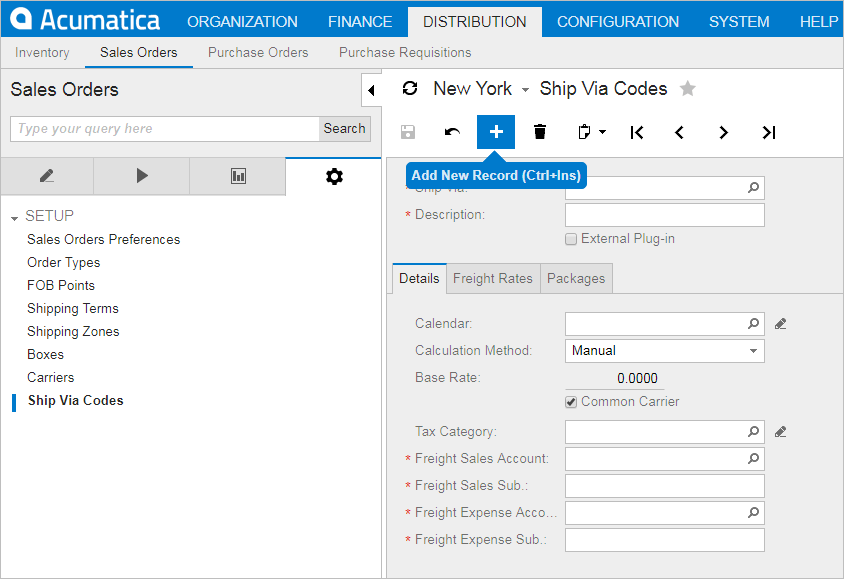The image size is (844, 579).
Task: Click the Delete trash can icon
Action: click(x=540, y=132)
